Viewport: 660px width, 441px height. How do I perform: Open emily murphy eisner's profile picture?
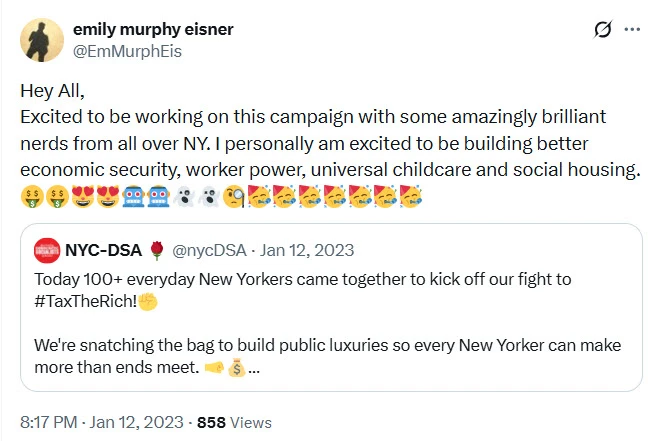pos(42,40)
